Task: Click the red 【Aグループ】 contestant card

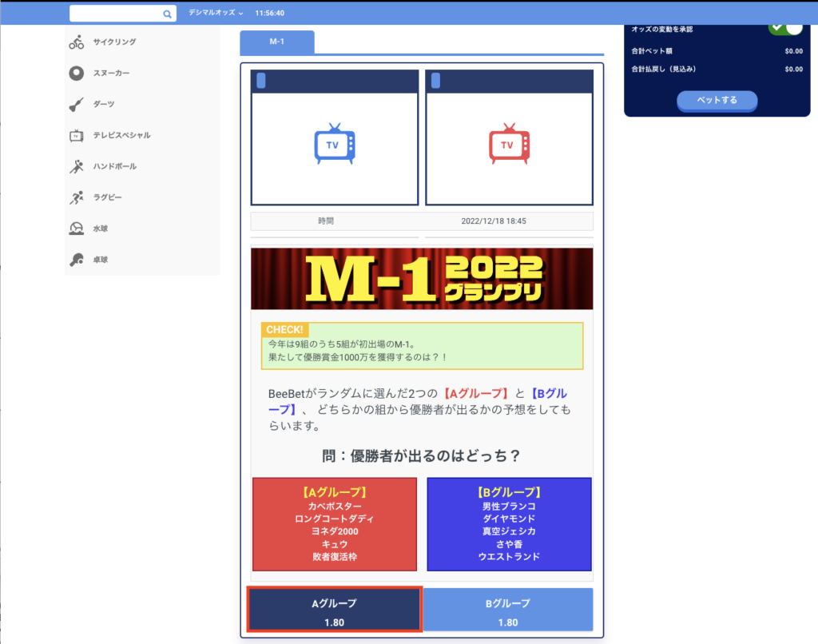Action: tap(335, 524)
